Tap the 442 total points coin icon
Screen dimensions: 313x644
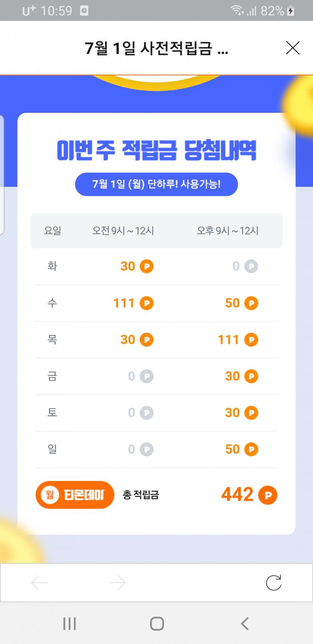click(x=268, y=495)
